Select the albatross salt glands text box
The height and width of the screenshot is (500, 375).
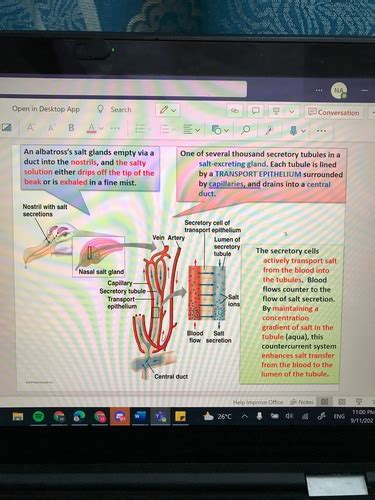click(90, 168)
